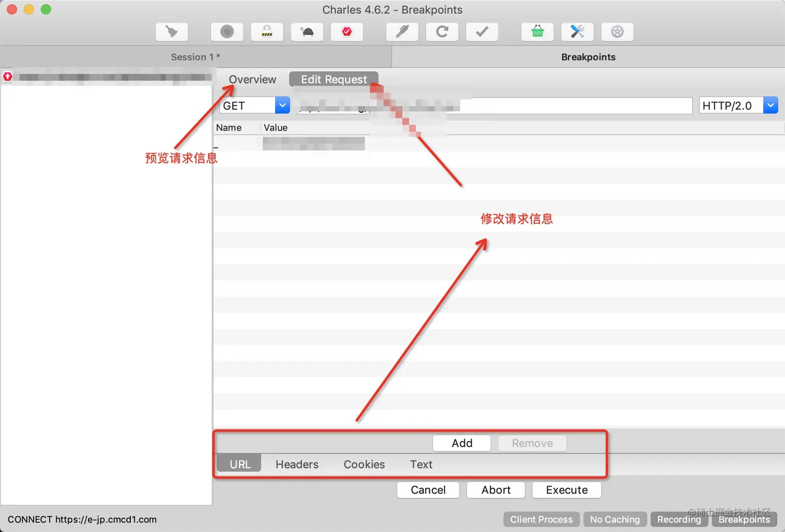Toggle No Caching status button
This screenshot has width=785, height=532.
click(615, 520)
